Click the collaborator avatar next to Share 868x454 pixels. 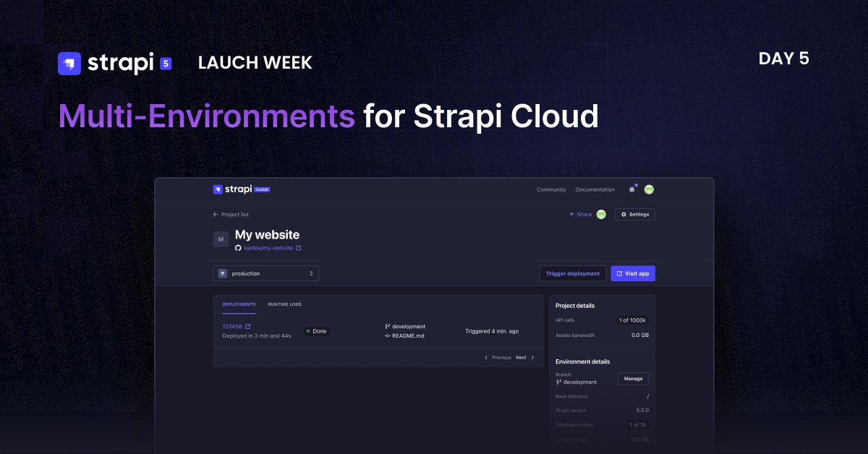click(601, 214)
